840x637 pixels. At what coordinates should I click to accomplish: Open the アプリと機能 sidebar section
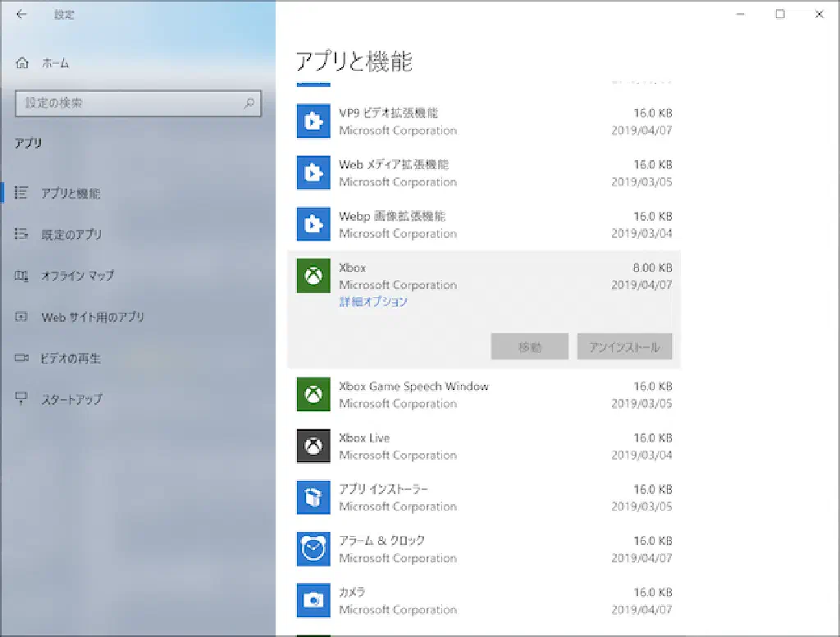tap(71, 194)
